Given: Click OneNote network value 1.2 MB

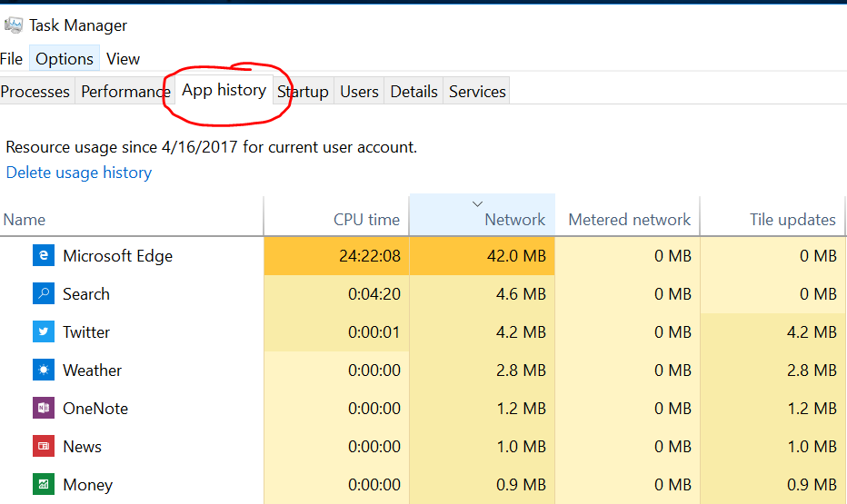Looking at the screenshot, I should 521,408.
